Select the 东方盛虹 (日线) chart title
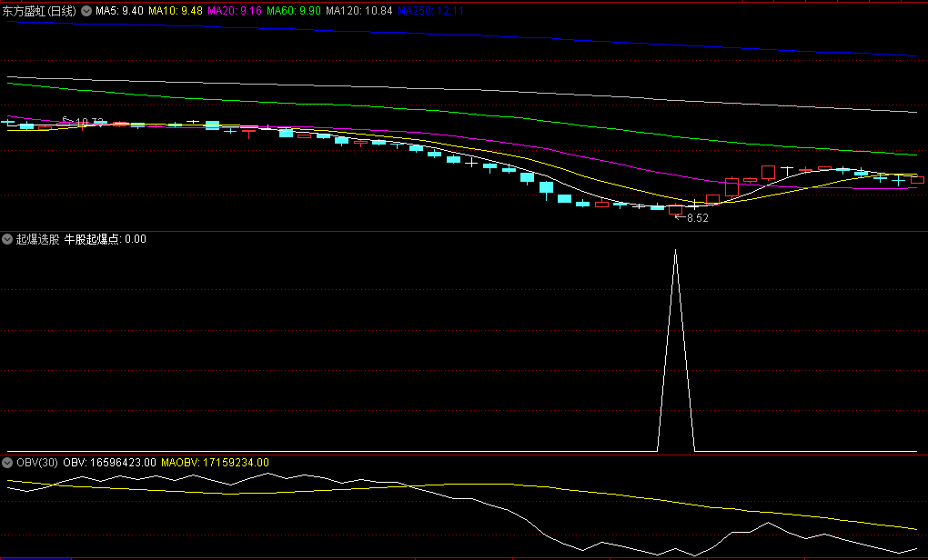This screenshot has width=928, height=560. point(40,11)
